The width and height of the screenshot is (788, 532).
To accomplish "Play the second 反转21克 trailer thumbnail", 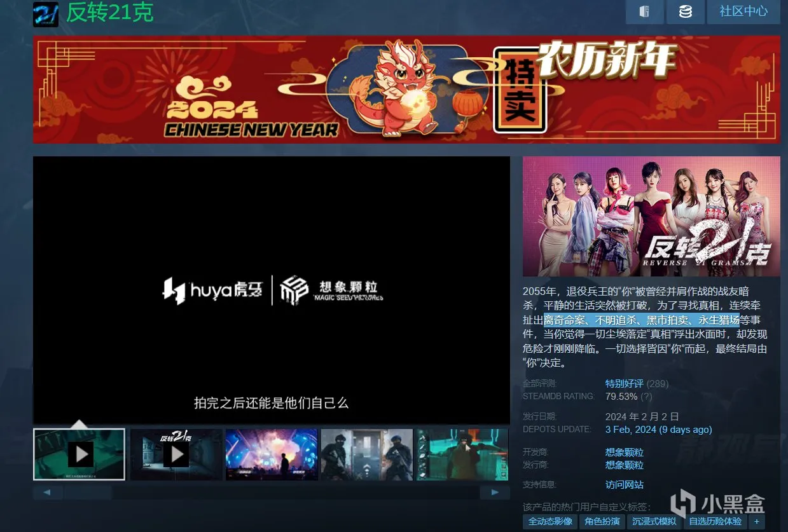I will point(176,454).
